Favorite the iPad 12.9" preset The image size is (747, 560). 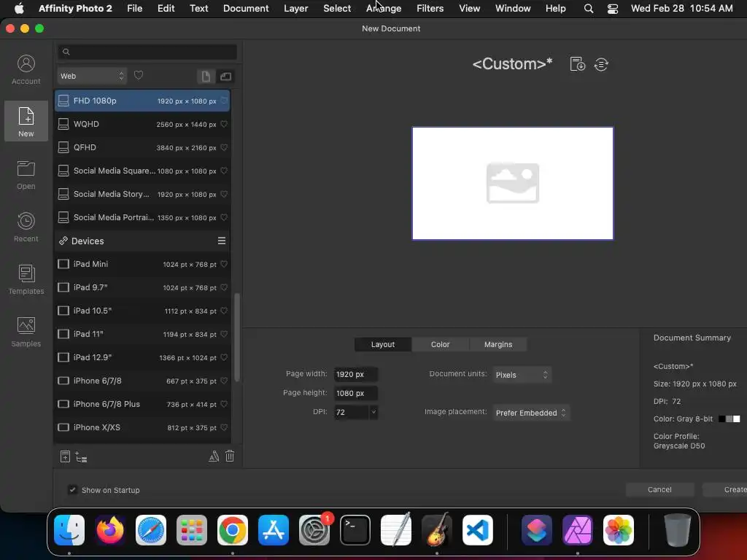click(x=224, y=357)
